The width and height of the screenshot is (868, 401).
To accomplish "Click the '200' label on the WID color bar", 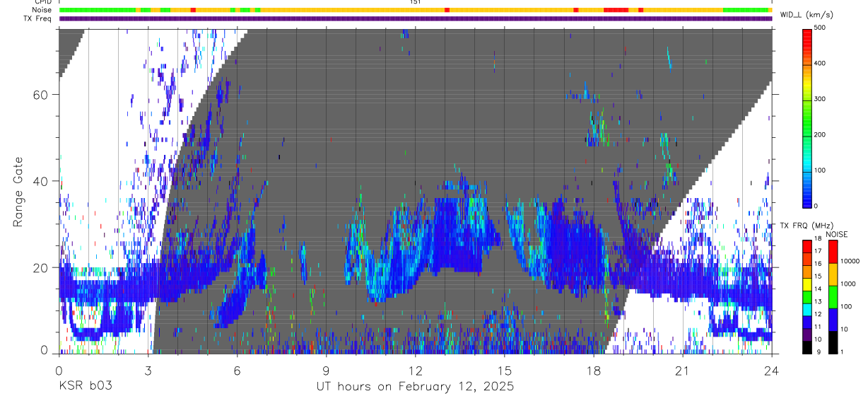I will (819, 134).
